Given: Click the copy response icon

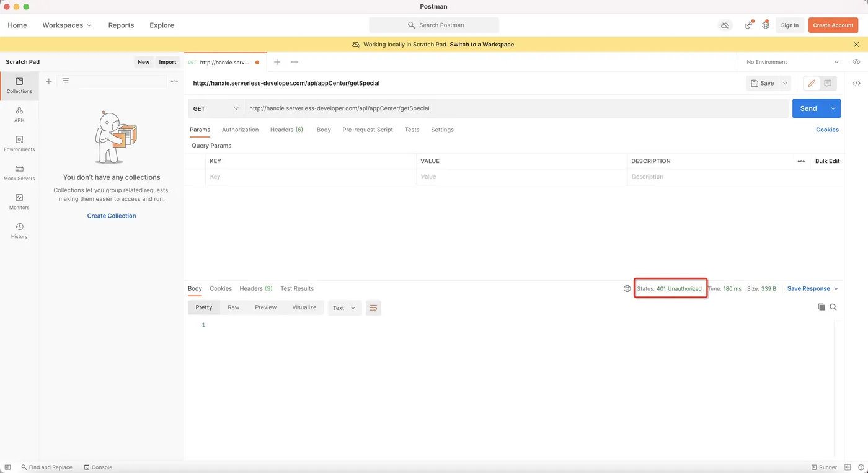Looking at the screenshot, I should tap(821, 307).
